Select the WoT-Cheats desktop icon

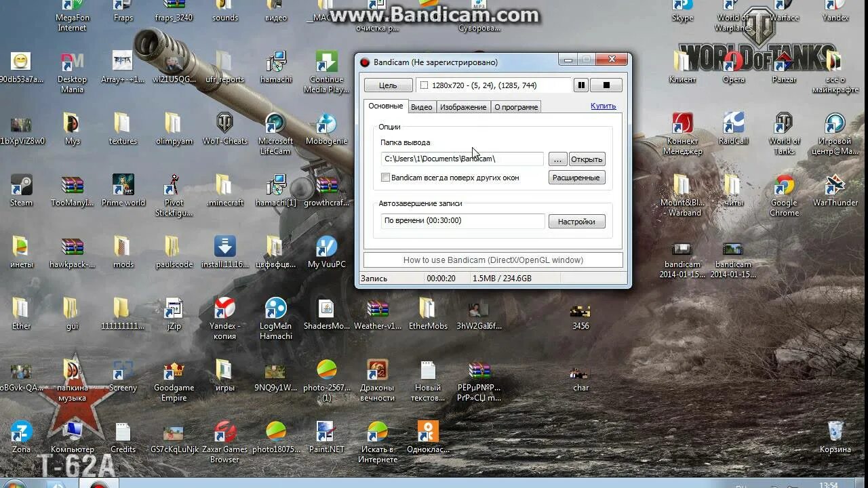[x=224, y=129]
